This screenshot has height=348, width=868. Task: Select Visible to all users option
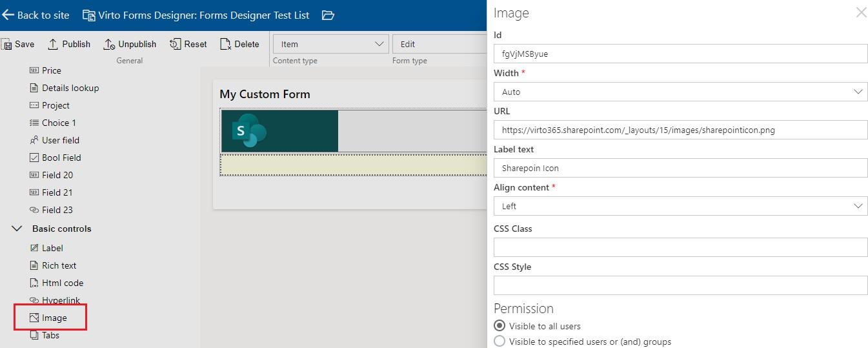[500, 326]
